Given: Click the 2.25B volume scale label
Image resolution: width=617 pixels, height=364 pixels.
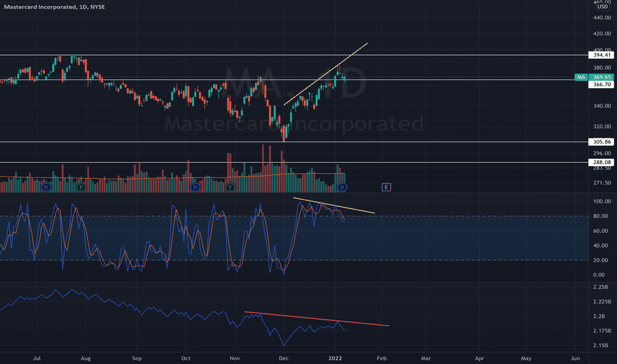Looking at the screenshot, I should coord(600,287).
